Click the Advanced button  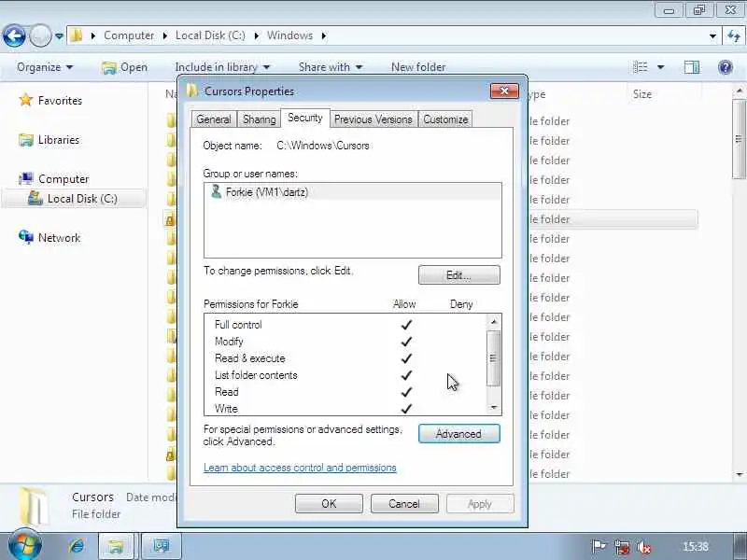pyautogui.click(x=458, y=434)
